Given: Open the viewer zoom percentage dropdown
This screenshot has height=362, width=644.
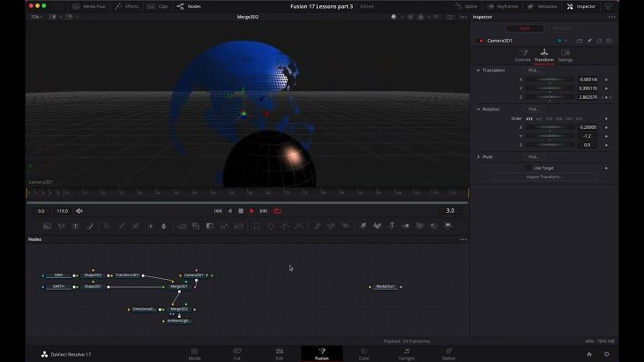Looking at the screenshot, I should [x=36, y=17].
